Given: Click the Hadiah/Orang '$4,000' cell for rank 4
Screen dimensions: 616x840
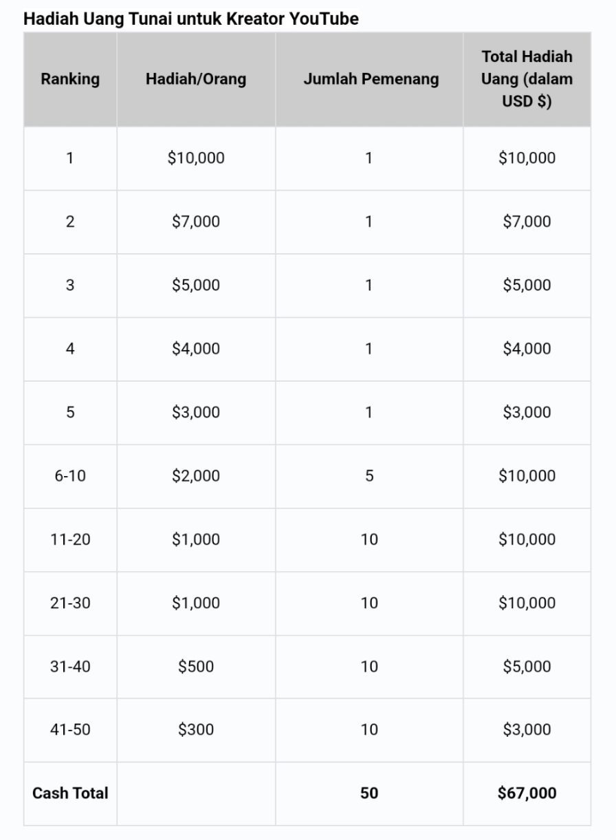Looking at the screenshot, I should point(196,349).
